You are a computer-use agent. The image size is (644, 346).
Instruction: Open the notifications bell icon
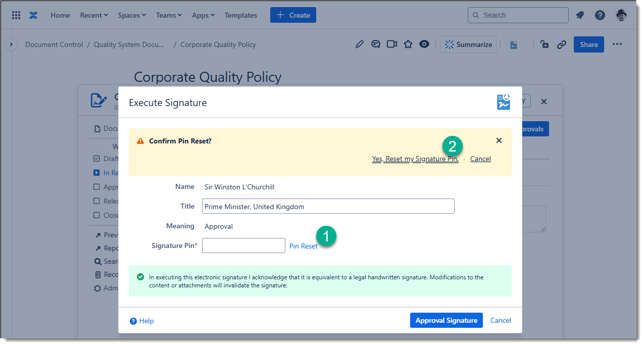click(580, 15)
